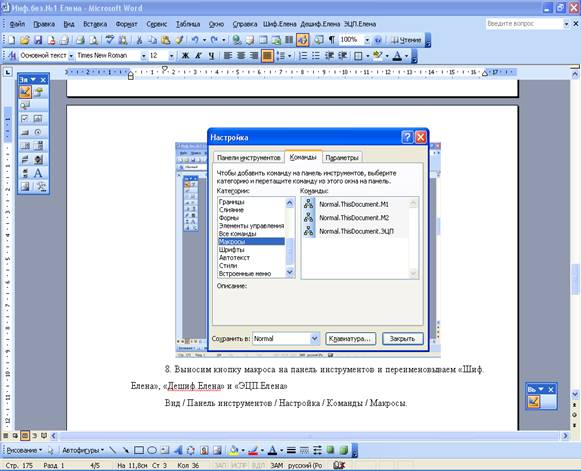Open the font size 12 dropdown

(171, 56)
